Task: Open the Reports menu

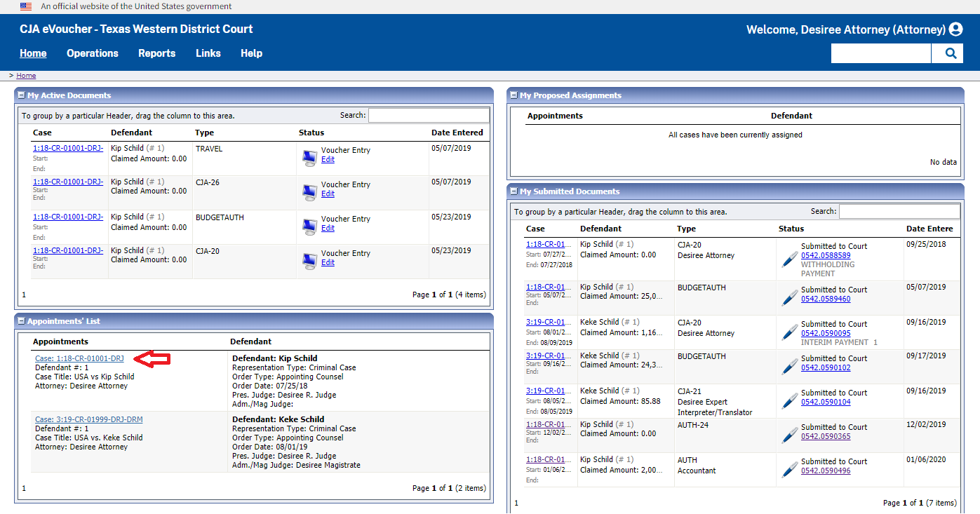Action: point(156,53)
